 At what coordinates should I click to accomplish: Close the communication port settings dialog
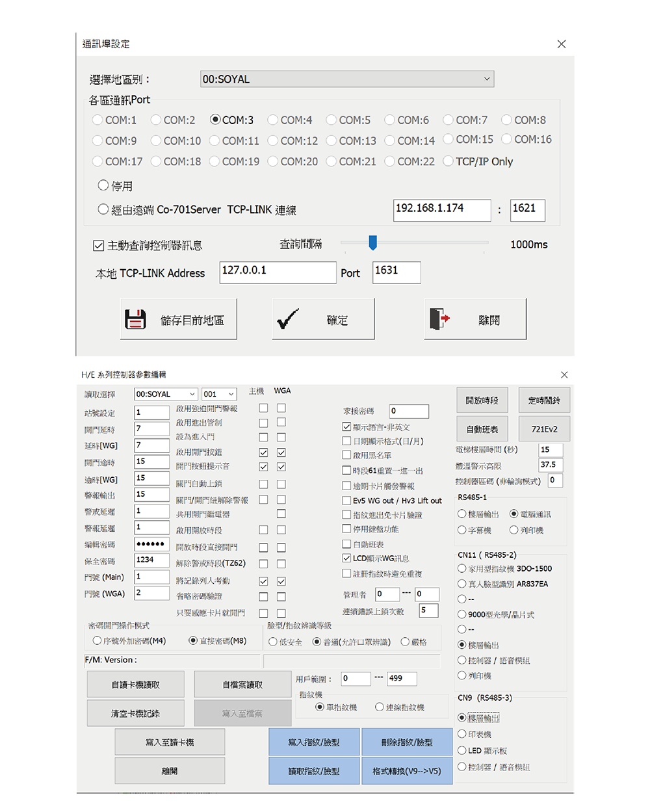click(562, 44)
